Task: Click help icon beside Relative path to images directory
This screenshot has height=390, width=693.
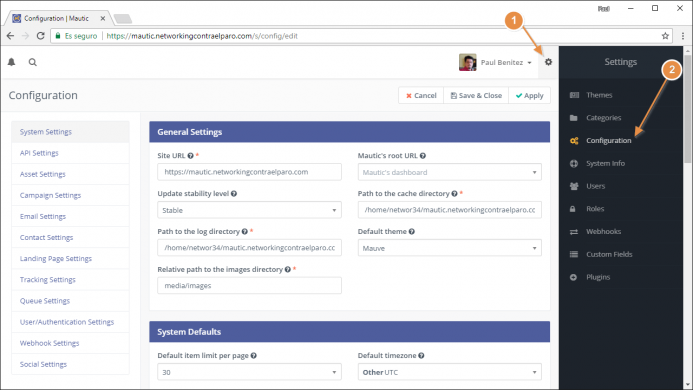Action: click(288, 269)
